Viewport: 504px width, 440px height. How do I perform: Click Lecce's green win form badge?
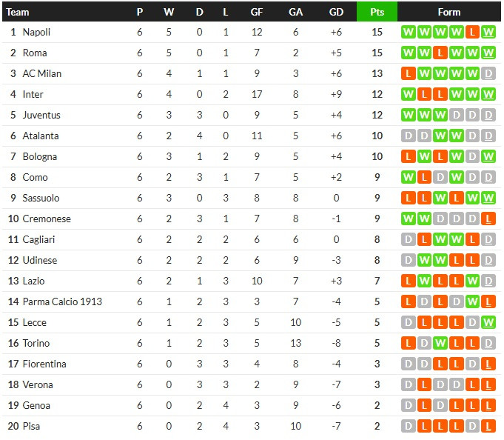coord(488,323)
